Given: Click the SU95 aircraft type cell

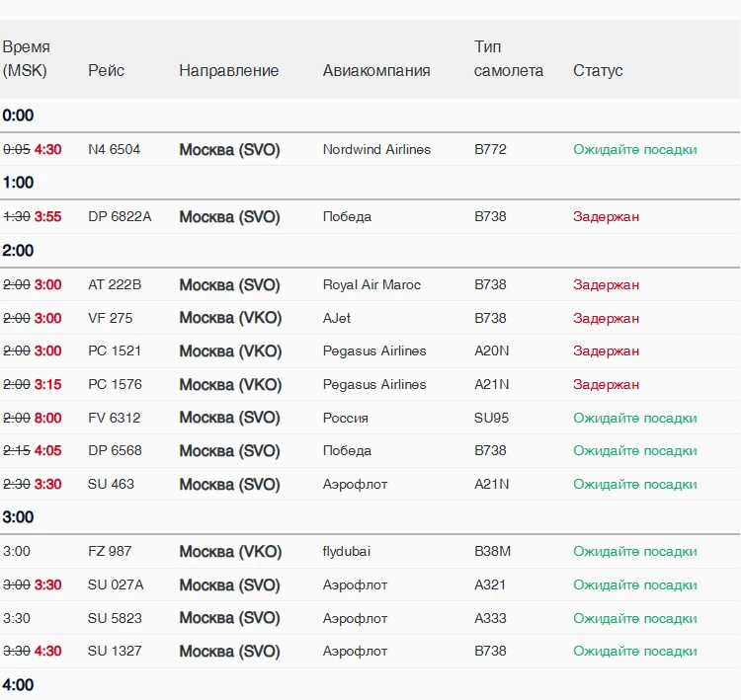Looking at the screenshot, I should (x=491, y=418).
